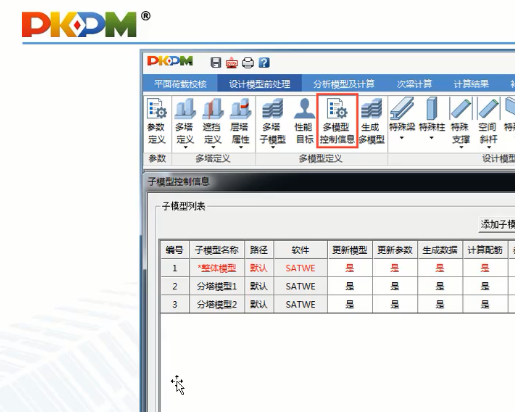This screenshot has height=412, width=515.
Task: Switch to the 计算结果 tab
Action: 471,84
